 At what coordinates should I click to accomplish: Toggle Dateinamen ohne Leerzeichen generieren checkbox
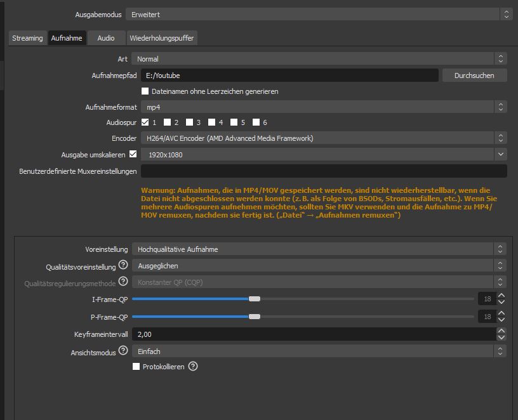click(145, 91)
